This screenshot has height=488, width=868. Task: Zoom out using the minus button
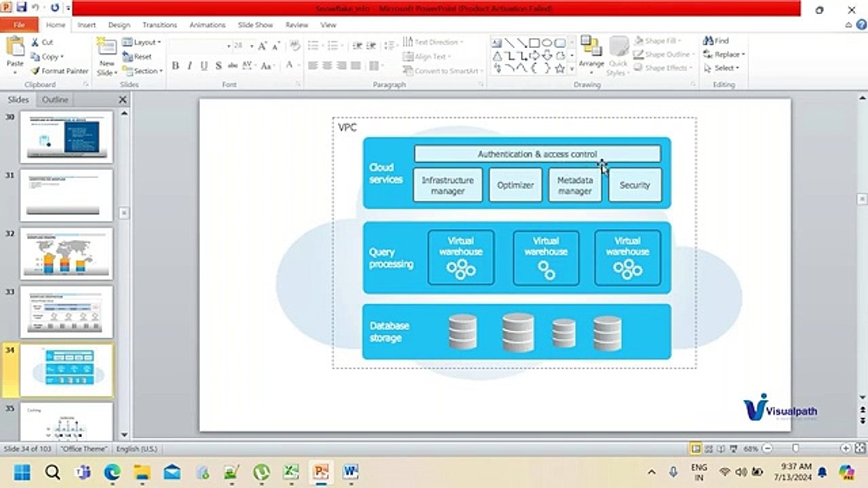point(767,449)
